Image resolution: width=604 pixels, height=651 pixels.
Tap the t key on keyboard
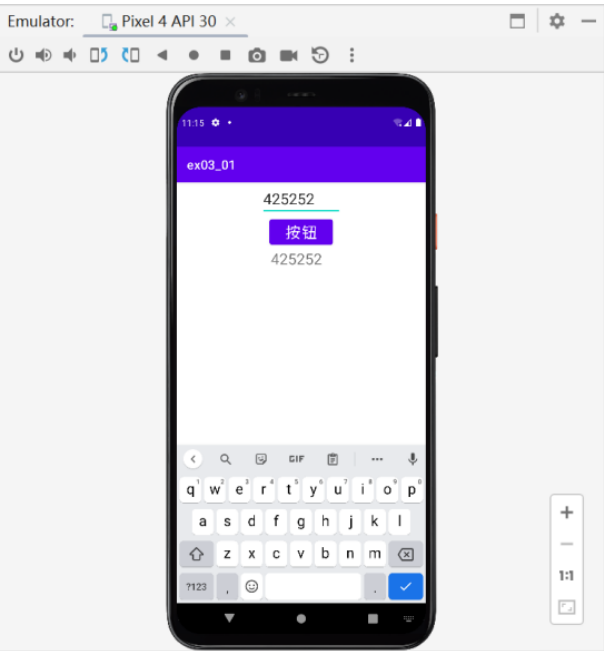tap(289, 490)
